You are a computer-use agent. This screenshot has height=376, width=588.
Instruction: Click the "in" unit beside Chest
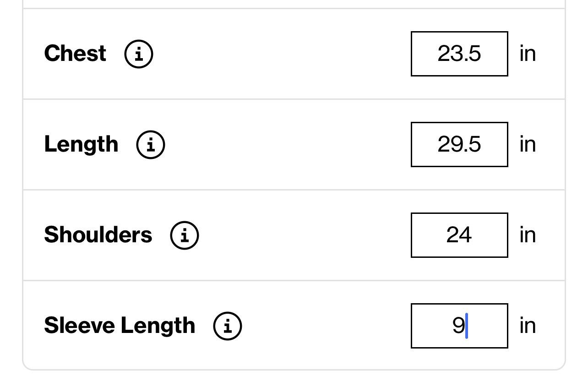click(x=528, y=54)
